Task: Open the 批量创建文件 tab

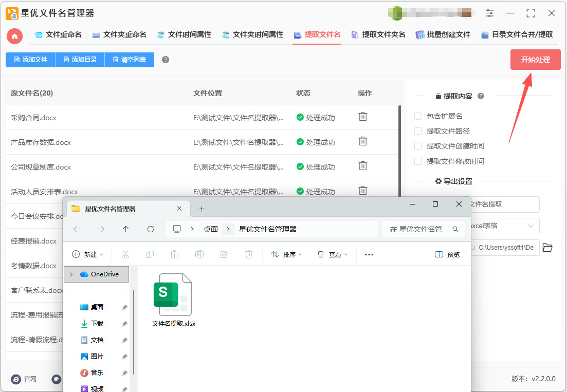Action: [x=443, y=35]
